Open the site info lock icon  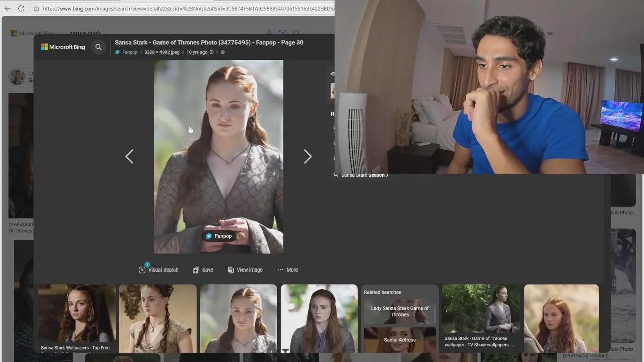coord(36,8)
